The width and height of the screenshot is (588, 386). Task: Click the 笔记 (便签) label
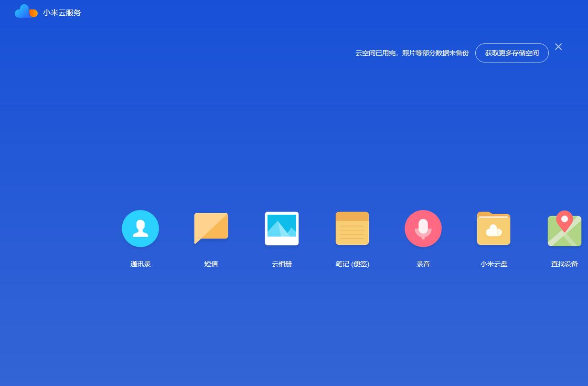[x=353, y=264]
